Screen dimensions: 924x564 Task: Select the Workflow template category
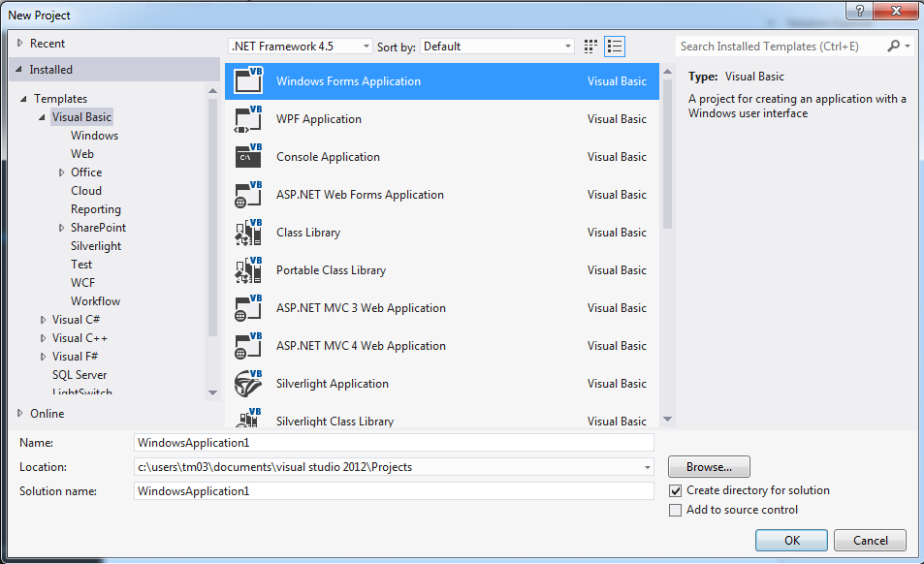(x=95, y=300)
